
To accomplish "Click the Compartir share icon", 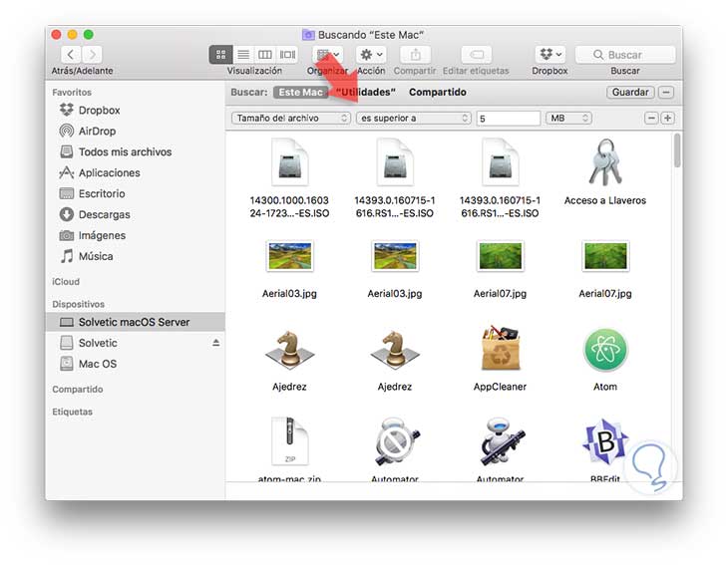I will [415, 55].
